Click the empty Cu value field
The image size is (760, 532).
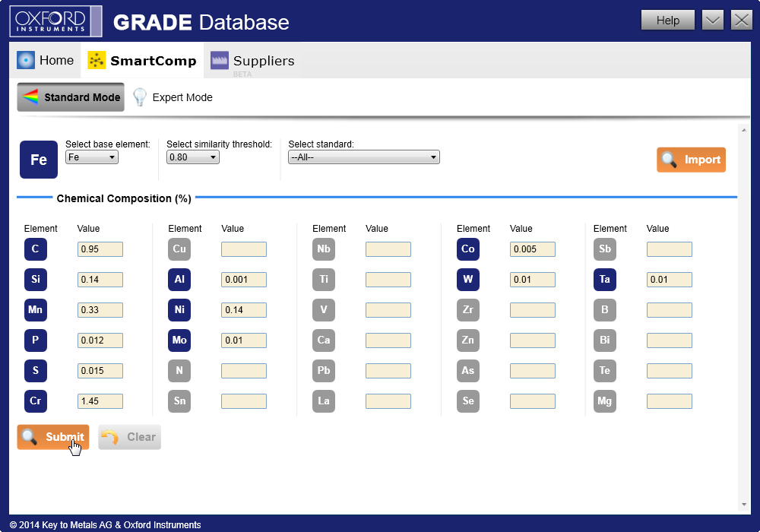pyautogui.click(x=244, y=249)
